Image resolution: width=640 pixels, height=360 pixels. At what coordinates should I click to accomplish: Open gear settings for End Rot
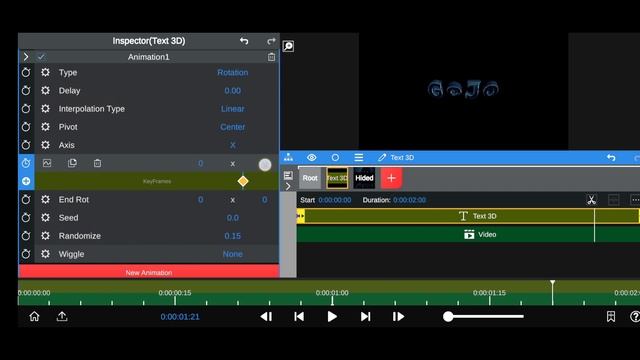[x=45, y=200]
